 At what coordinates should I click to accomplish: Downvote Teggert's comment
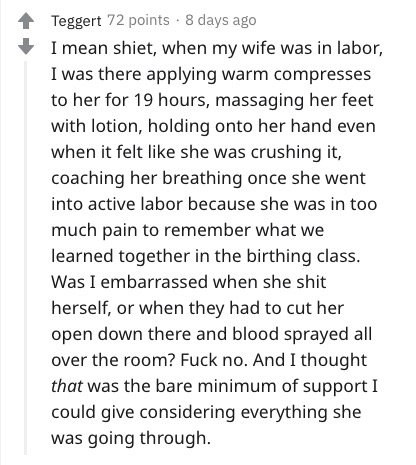tap(26, 47)
